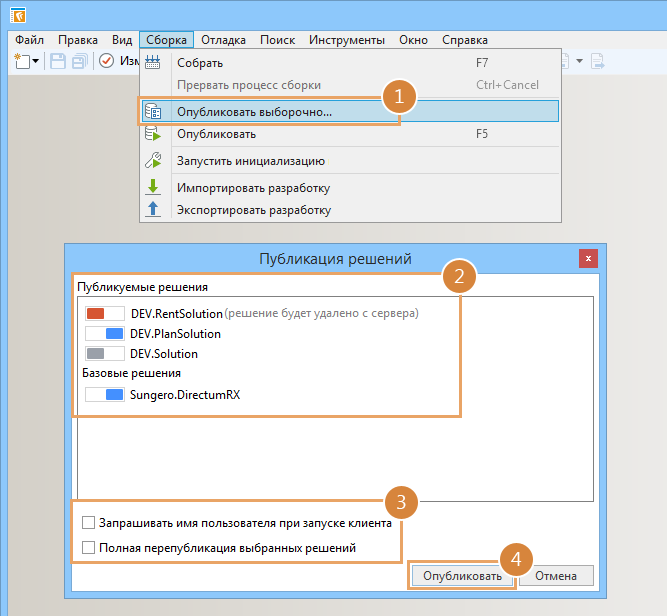This screenshot has height=616, width=667.
Task: Click the blue export arrow icon
Action: pos(153,209)
